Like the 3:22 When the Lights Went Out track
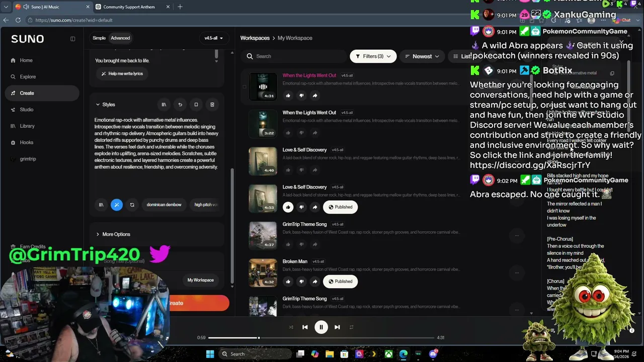The height and width of the screenshot is (362, 644). 288,133
